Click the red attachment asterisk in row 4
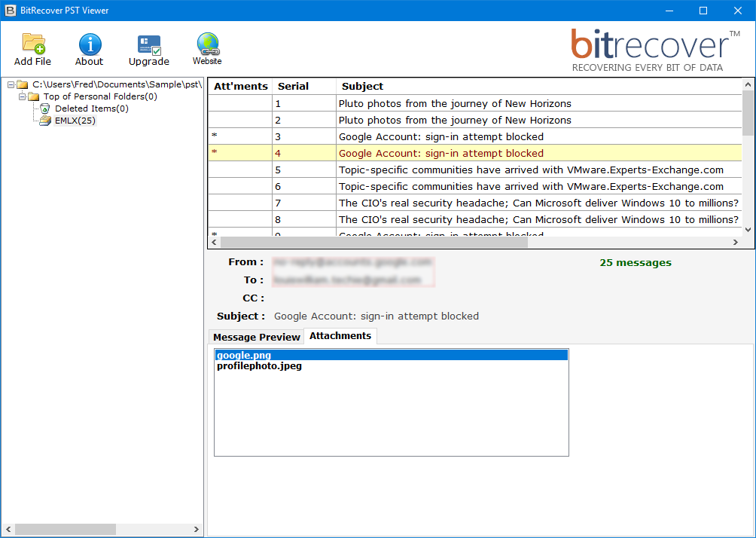Screen dimensions: 756x538 (x=215, y=152)
